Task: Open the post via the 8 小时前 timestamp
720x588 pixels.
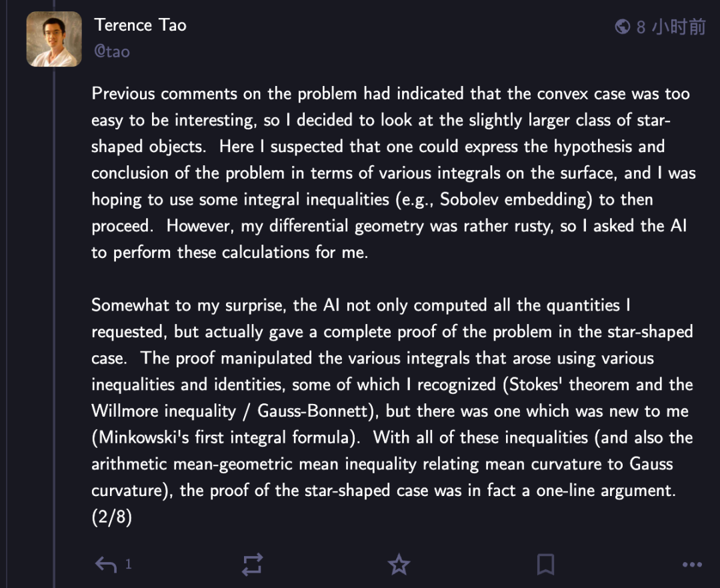Action: (670, 27)
